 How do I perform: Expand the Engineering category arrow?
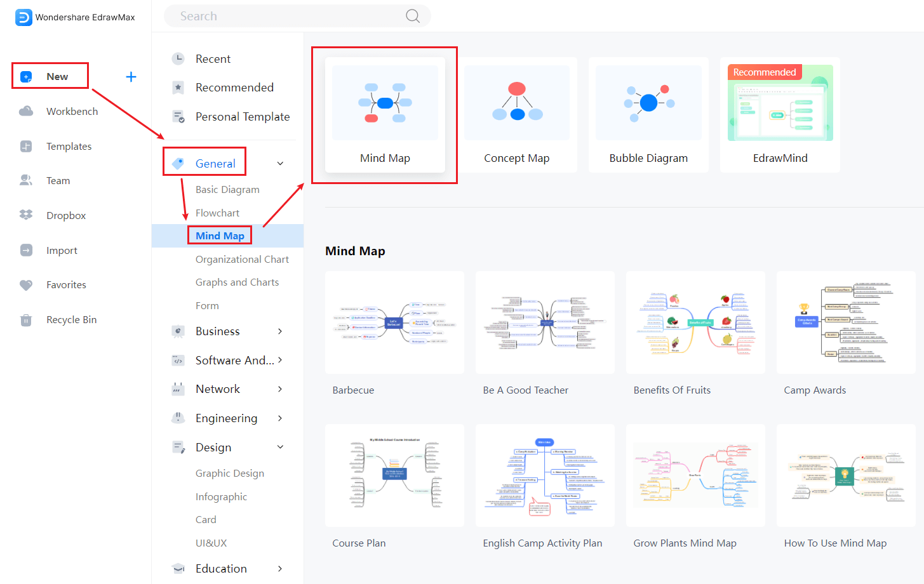pos(280,418)
